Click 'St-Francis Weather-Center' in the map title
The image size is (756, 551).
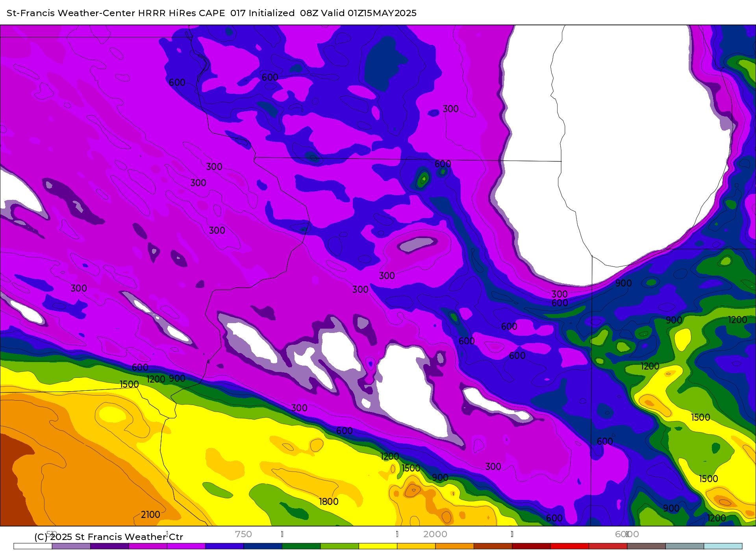pos(71,13)
